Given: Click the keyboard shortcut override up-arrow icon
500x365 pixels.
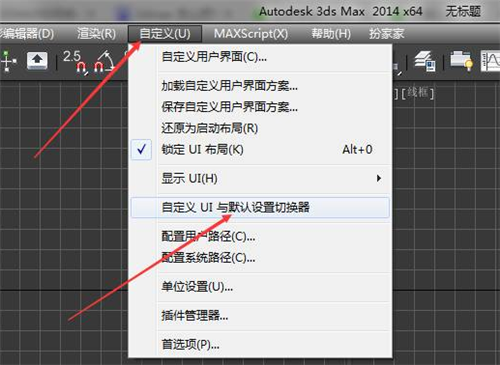Looking at the screenshot, I should point(37,61).
